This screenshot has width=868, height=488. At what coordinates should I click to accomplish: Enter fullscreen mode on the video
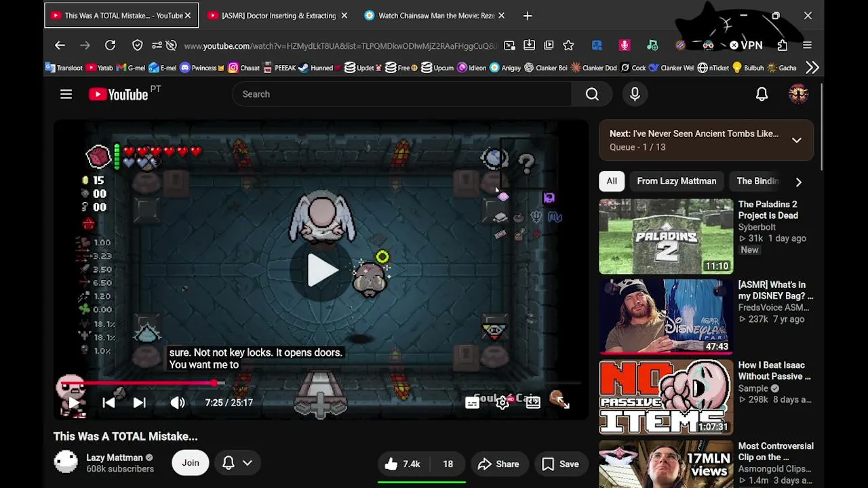point(563,403)
